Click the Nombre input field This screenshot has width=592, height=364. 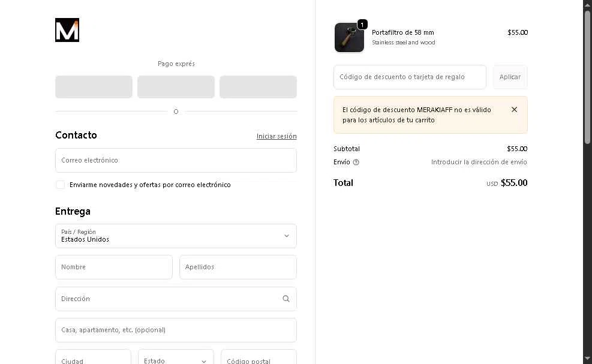(x=113, y=267)
